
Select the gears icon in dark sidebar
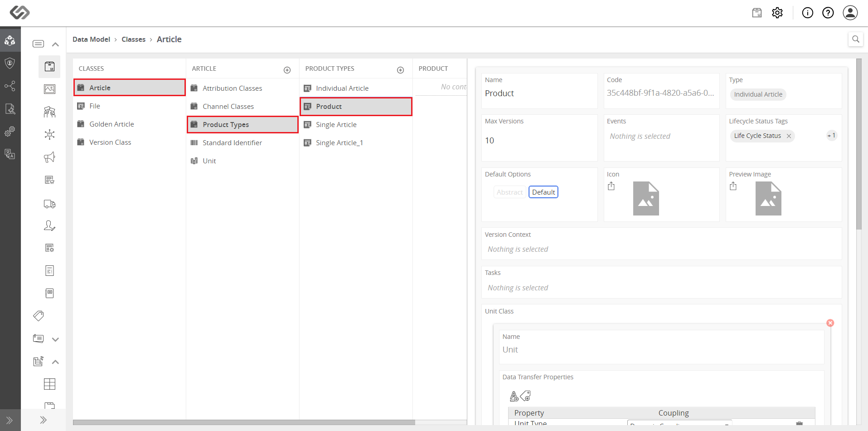[10, 131]
